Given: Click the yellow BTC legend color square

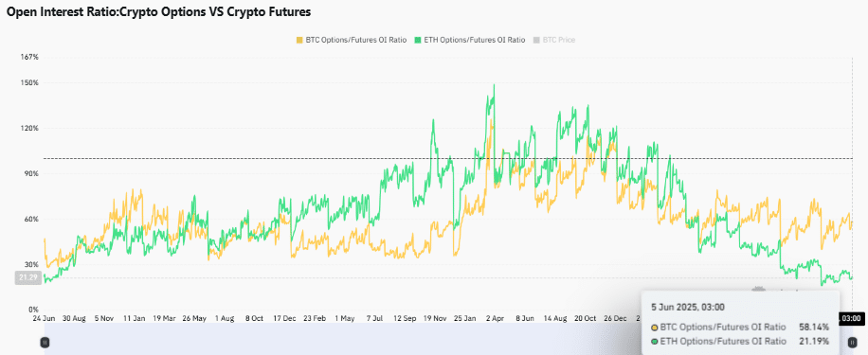Looking at the screenshot, I should 300,40.
